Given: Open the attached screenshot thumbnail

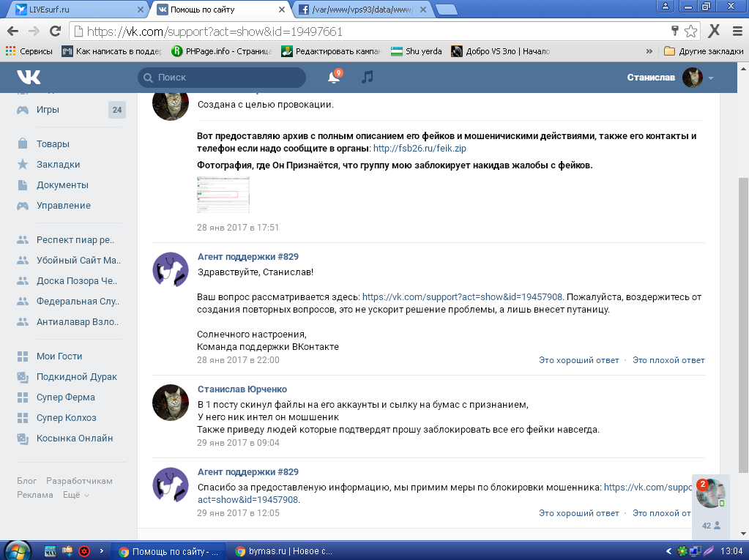Looking at the screenshot, I should pyautogui.click(x=223, y=195).
